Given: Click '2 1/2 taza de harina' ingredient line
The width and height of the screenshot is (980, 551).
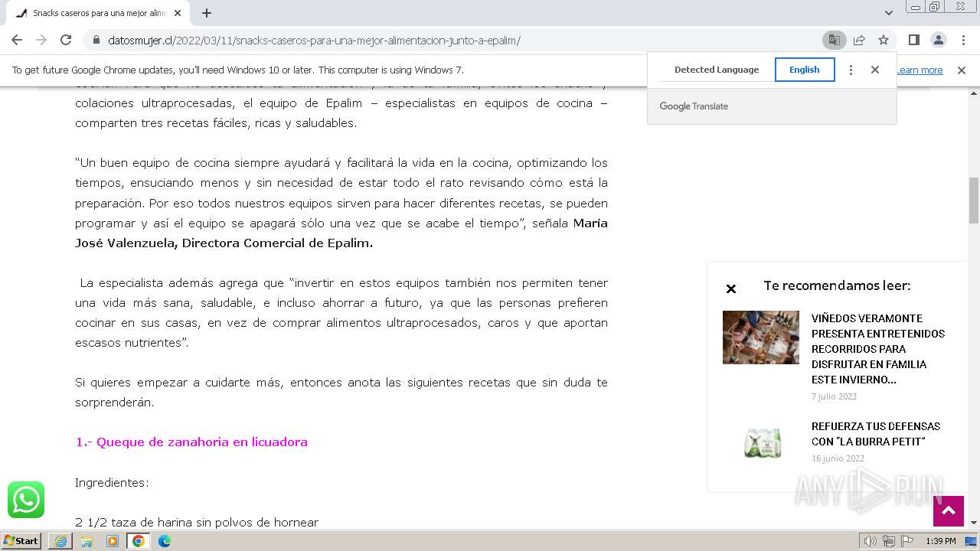Looking at the screenshot, I should point(197,523).
